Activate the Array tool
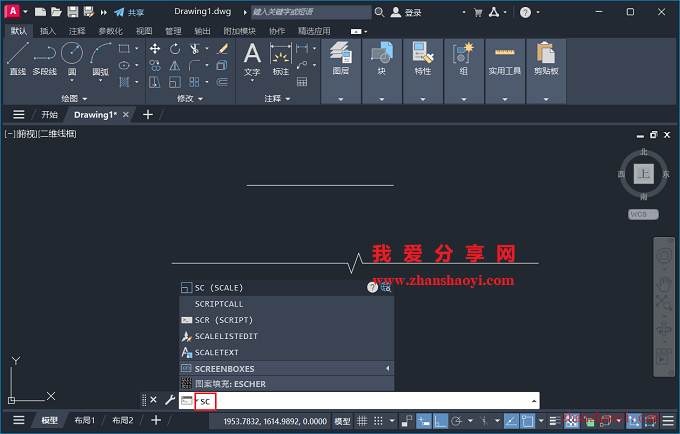This screenshot has height=434, width=680. [x=194, y=82]
